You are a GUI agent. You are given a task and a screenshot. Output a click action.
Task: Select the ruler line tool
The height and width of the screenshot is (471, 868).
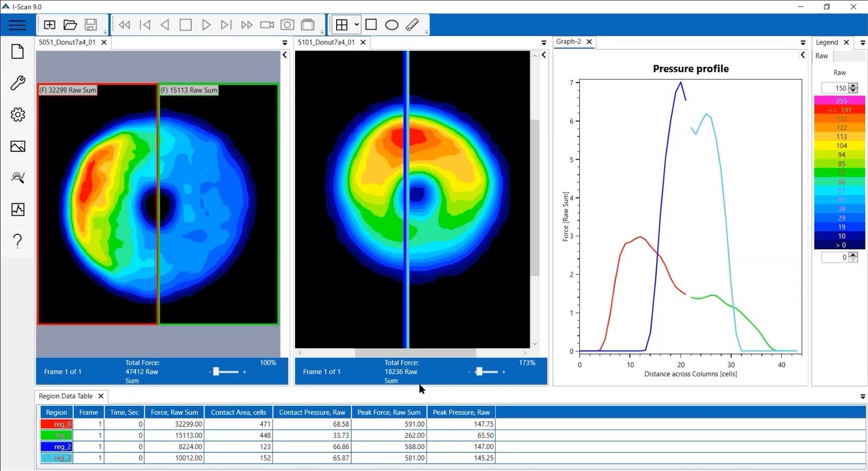click(x=412, y=25)
